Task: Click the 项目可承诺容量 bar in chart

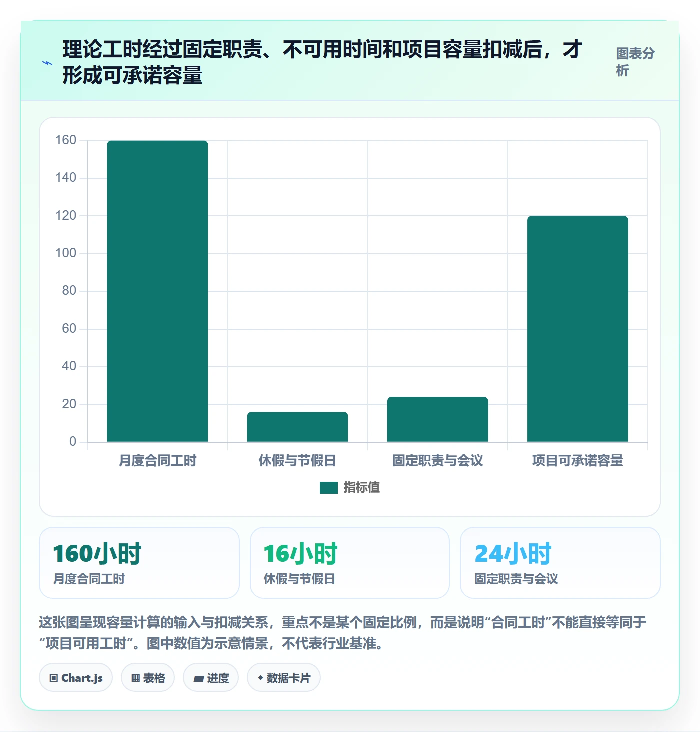Action: (577, 329)
